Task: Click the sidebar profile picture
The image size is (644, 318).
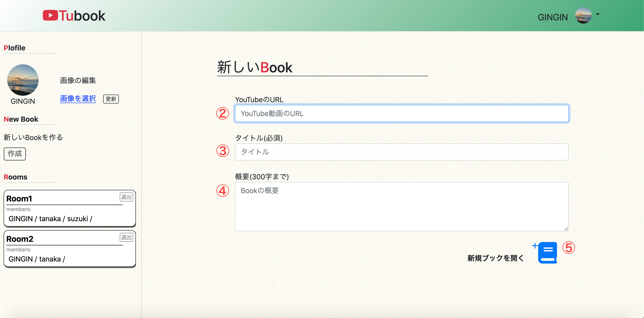Action: click(x=23, y=80)
